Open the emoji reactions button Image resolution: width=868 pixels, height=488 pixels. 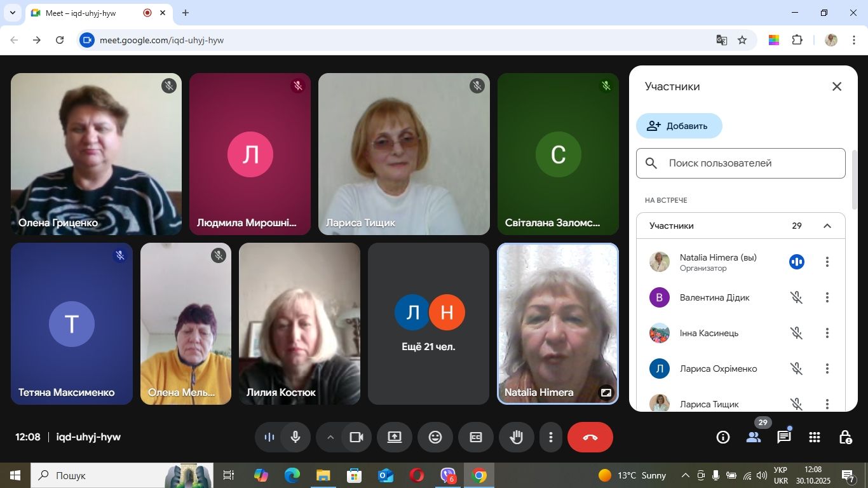tap(435, 437)
